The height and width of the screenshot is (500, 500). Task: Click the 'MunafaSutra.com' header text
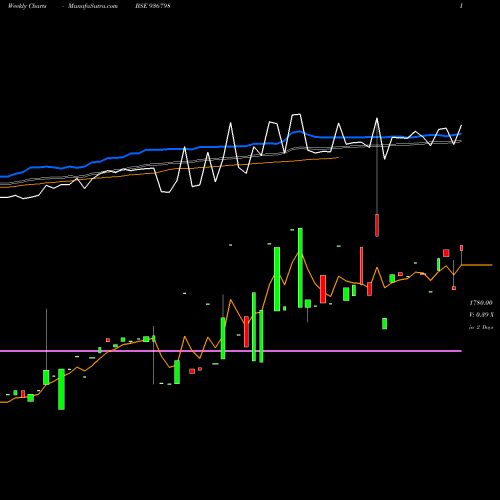point(93,6)
